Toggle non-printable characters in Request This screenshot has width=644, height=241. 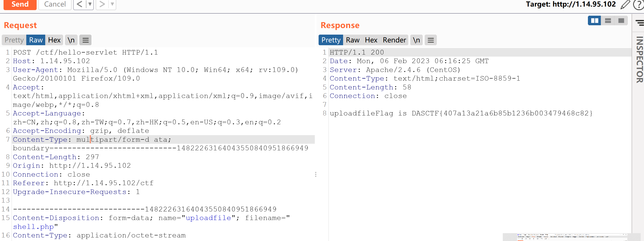pos(71,40)
